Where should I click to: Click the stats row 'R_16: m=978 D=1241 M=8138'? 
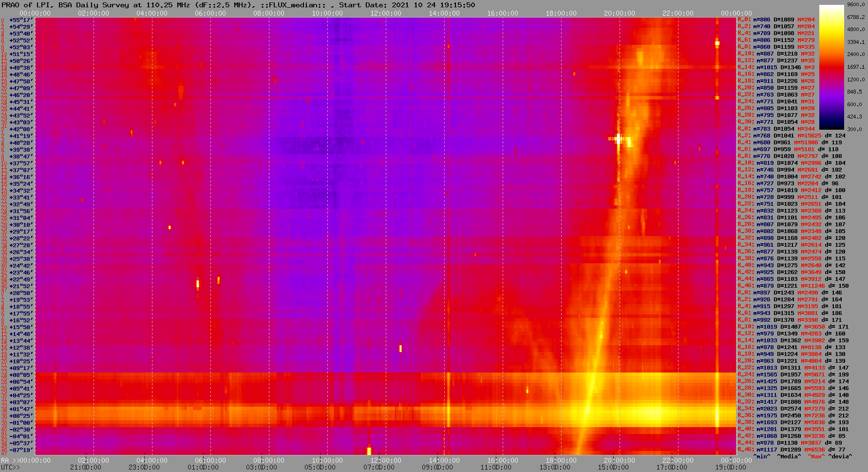(792, 348)
